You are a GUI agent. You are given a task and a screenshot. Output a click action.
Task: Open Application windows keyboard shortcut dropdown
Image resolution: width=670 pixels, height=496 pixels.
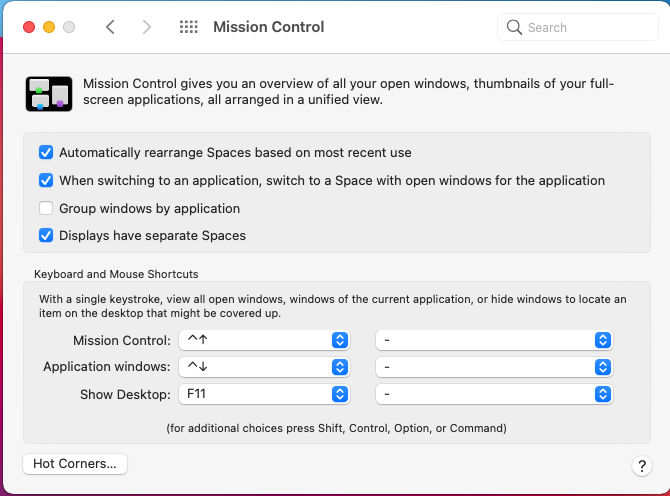tap(264, 367)
